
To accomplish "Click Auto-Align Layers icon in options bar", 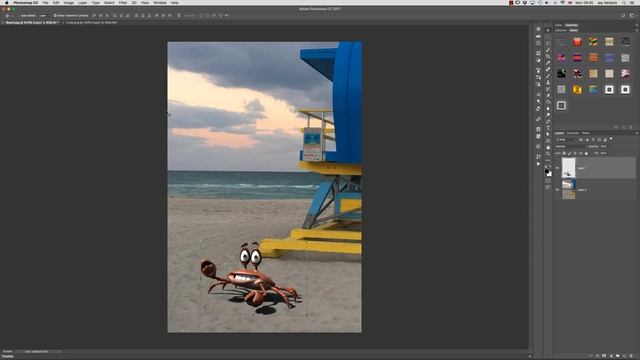I will pos(179,16).
